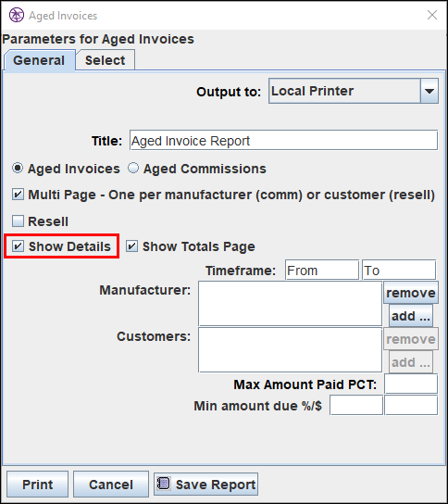Screen dimensions: 448x504
Task: Click the Max Amount Paid PCT field
Action: (411, 384)
